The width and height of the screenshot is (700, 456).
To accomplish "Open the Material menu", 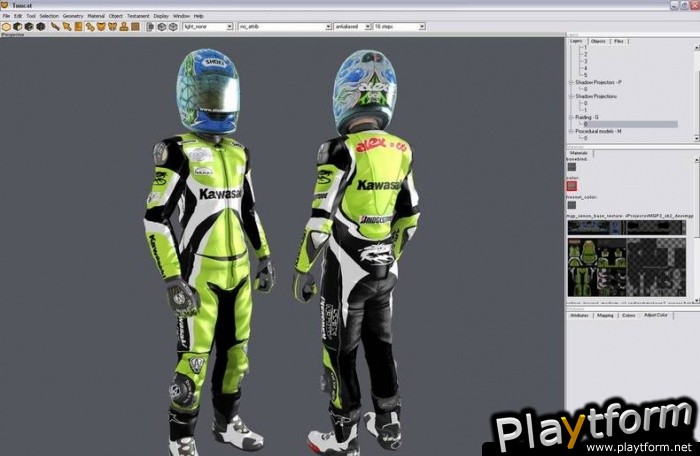I will click(x=96, y=16).
